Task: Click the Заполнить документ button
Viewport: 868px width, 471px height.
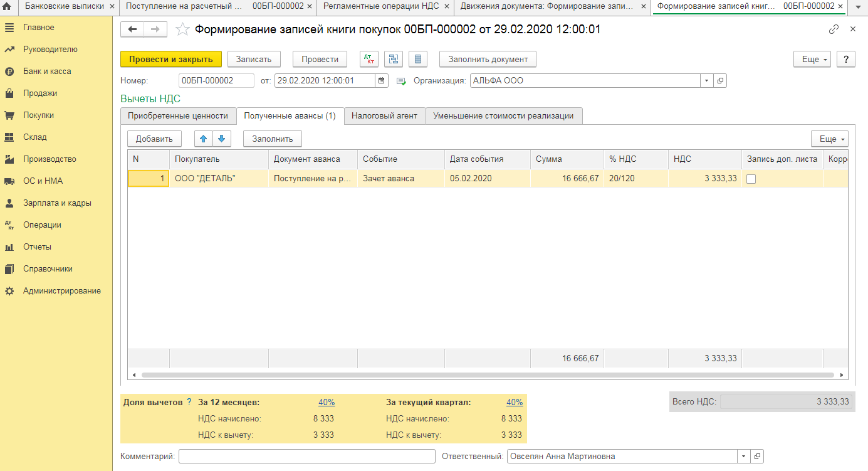Action: point(488,59)
